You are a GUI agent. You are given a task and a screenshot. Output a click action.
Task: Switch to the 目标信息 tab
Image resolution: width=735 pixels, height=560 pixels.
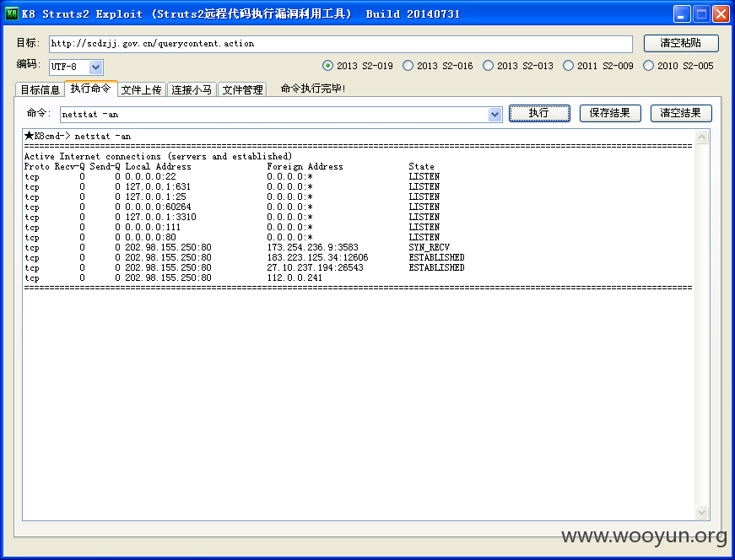coord(40,89)
